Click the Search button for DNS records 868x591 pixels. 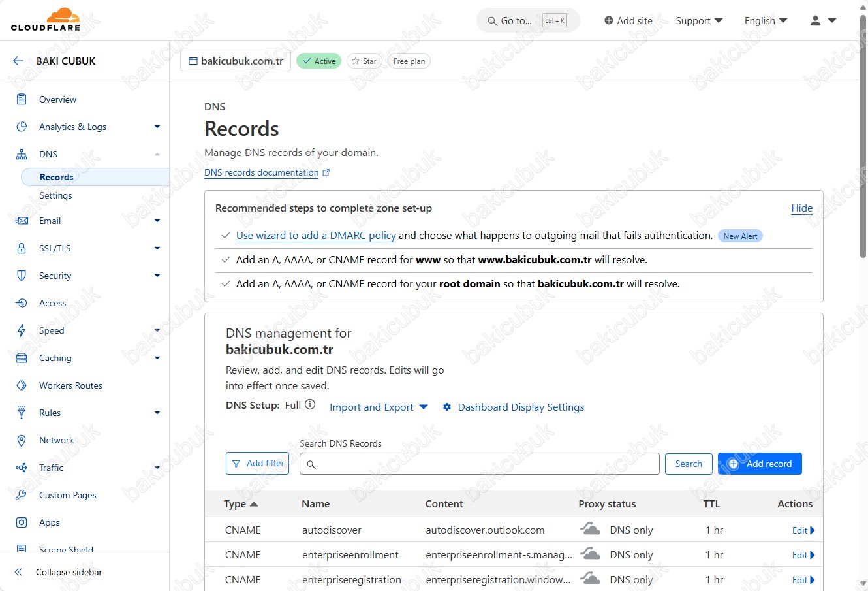(689, 464)
